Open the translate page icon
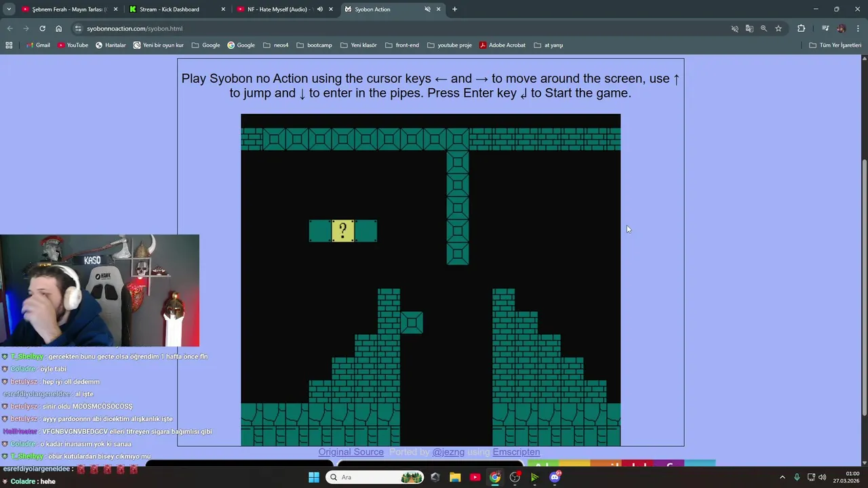868x488 pixels. click(x=749, y=28)
